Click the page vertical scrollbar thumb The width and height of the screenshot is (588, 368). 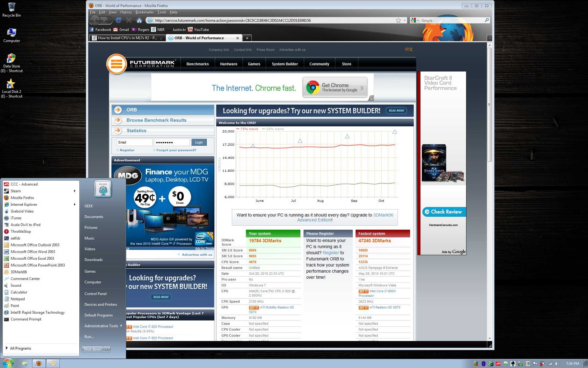point(489,104)
